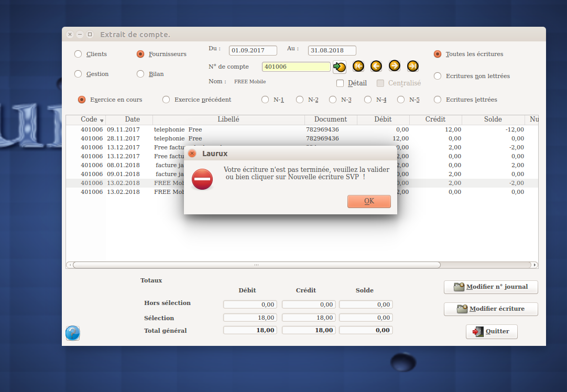Image resolution: width=567 pixels, height=392 pixels.
Task: Select the Gestion radio button
Action: pyautogui.click(x=78, y=74)
